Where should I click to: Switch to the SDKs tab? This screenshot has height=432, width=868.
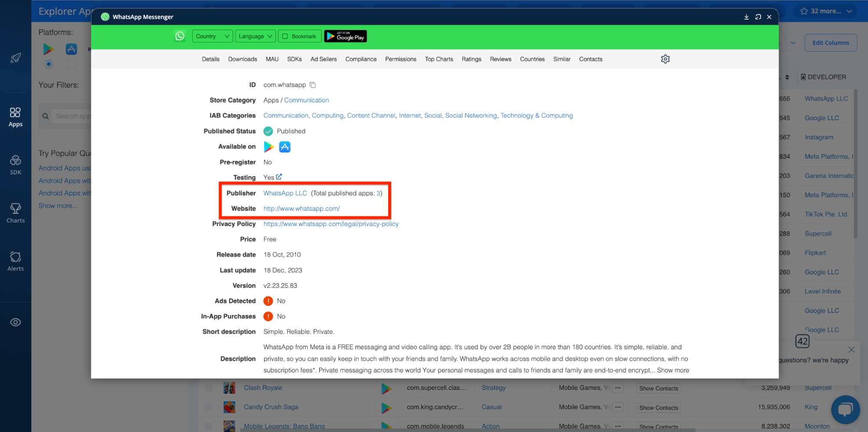coord(294,59)
